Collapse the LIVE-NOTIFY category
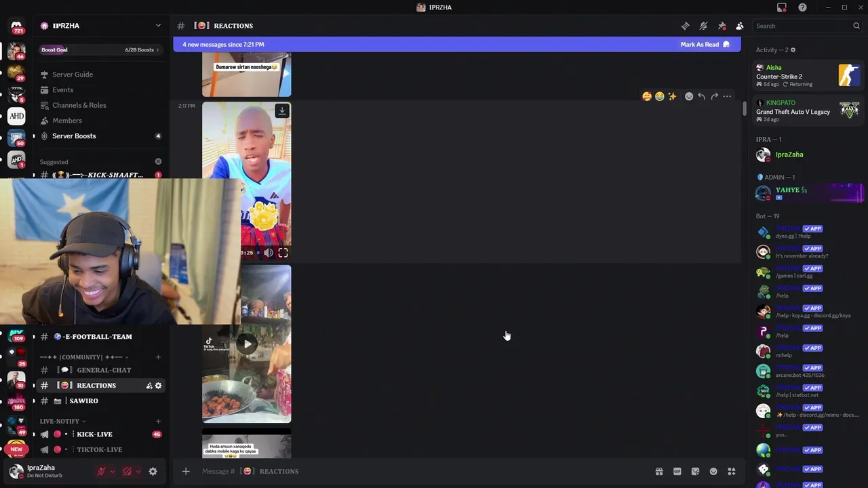The width and height of the screenshot is (868, 488). click(x=62, y=422)
